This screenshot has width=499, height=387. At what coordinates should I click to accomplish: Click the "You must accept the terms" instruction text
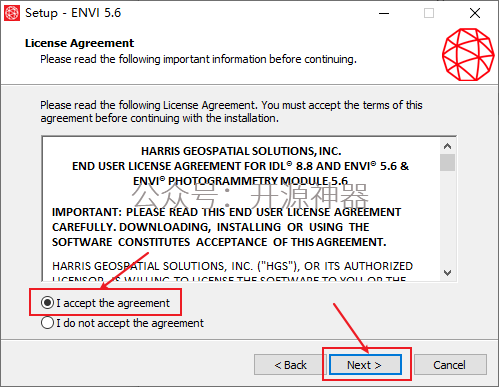click(x=341, y=105)
